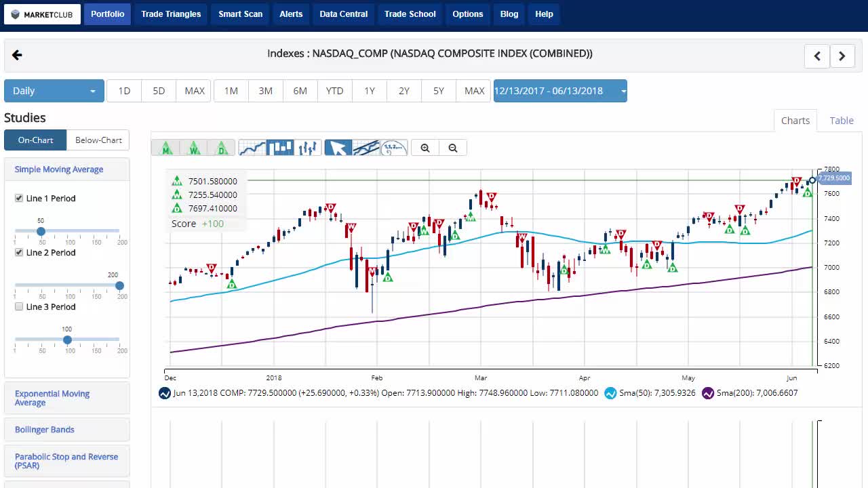Image resolution: width=868 pixels, height=488 pixels.
Task: Switch to the Charts tab
Action: click(795, 121)
